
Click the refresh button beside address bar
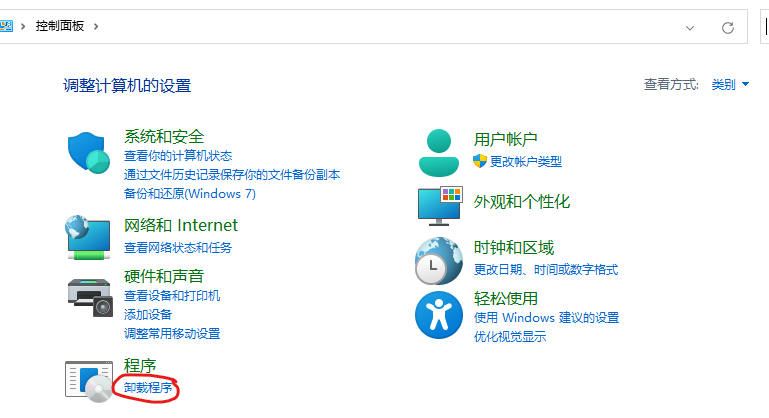[728, 26]
